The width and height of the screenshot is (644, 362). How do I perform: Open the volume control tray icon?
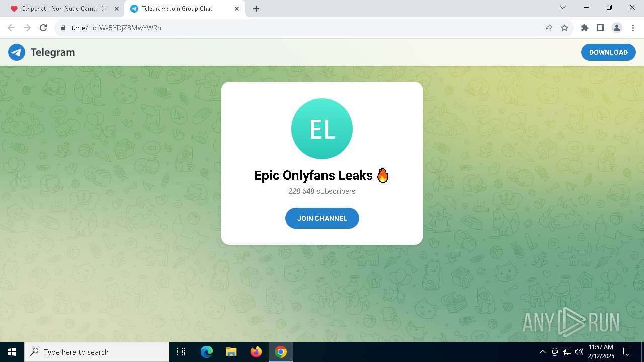(579, 352)
